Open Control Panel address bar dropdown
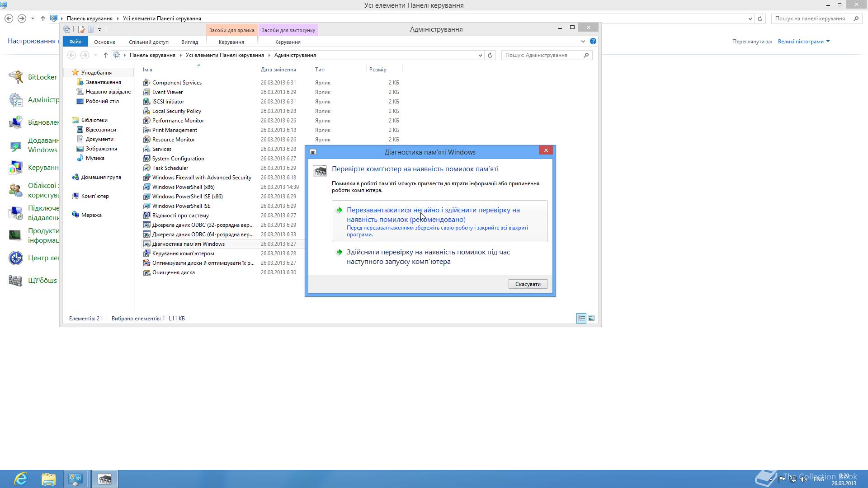The height and width of the screenshot is (488, 868). [x=750, y=19]
